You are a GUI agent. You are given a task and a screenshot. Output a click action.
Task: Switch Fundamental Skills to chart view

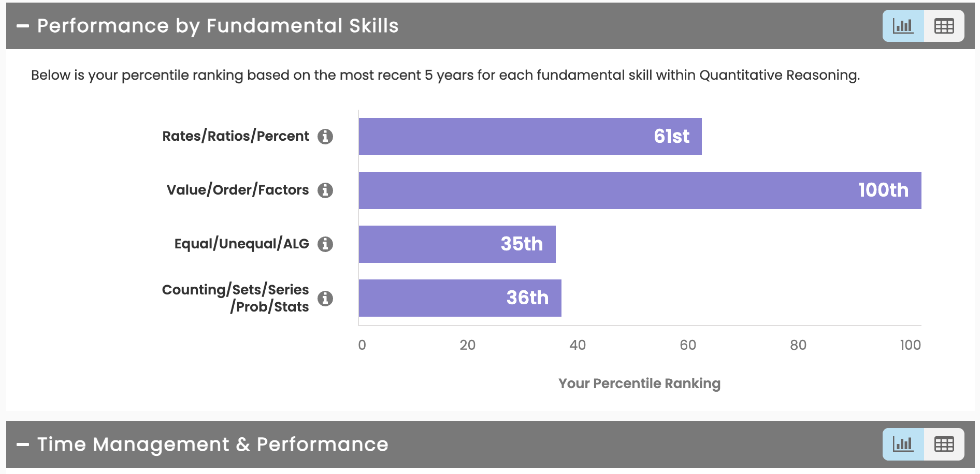903,26
